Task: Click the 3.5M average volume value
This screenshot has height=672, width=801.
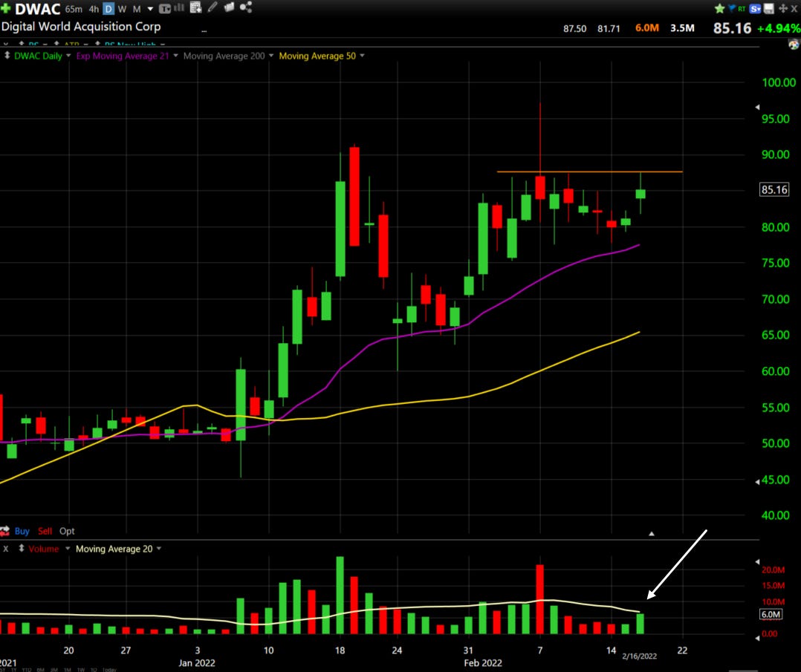Action: click(x=682, y=28)
